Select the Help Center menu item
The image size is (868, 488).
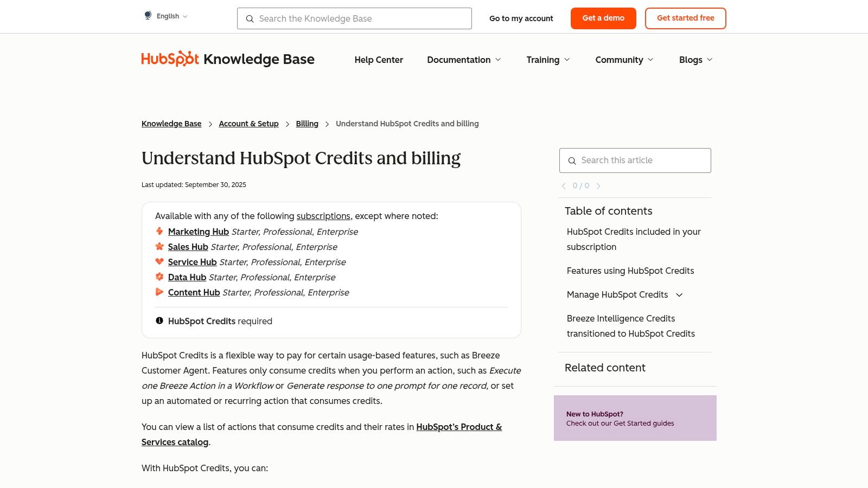tap(379, 60)
